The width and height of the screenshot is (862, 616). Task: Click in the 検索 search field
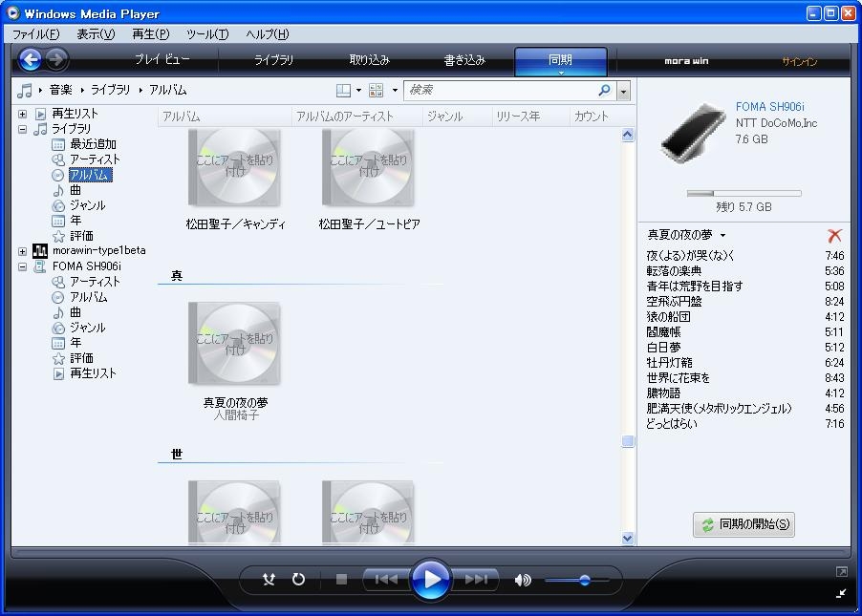pos(500,90)
